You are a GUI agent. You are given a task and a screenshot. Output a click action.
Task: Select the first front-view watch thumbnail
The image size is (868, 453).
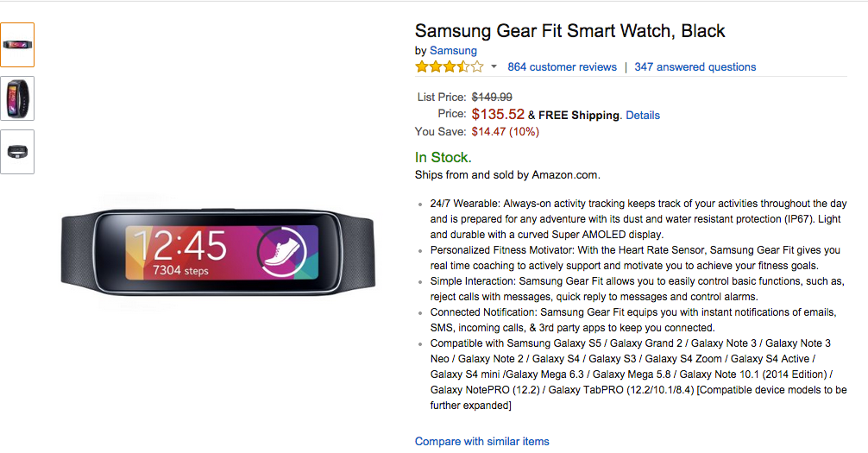coord(17,45)
